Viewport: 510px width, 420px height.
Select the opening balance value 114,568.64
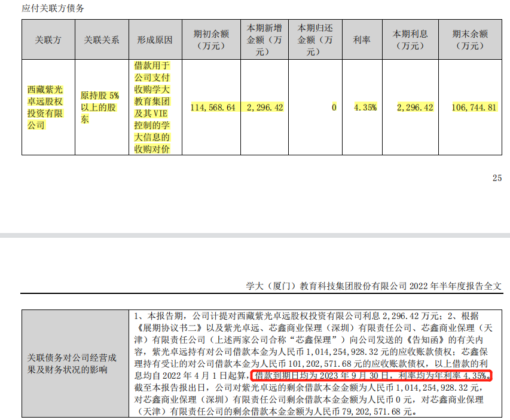(x=213, y=108)
